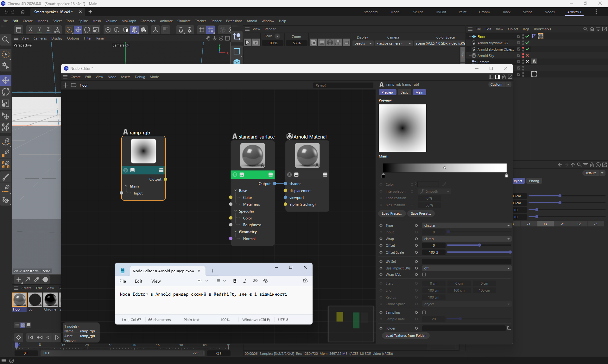608x364 pixels.
Task: Switch to Basic tab in ramp_rgb attributes
Action: click(404, 92)
